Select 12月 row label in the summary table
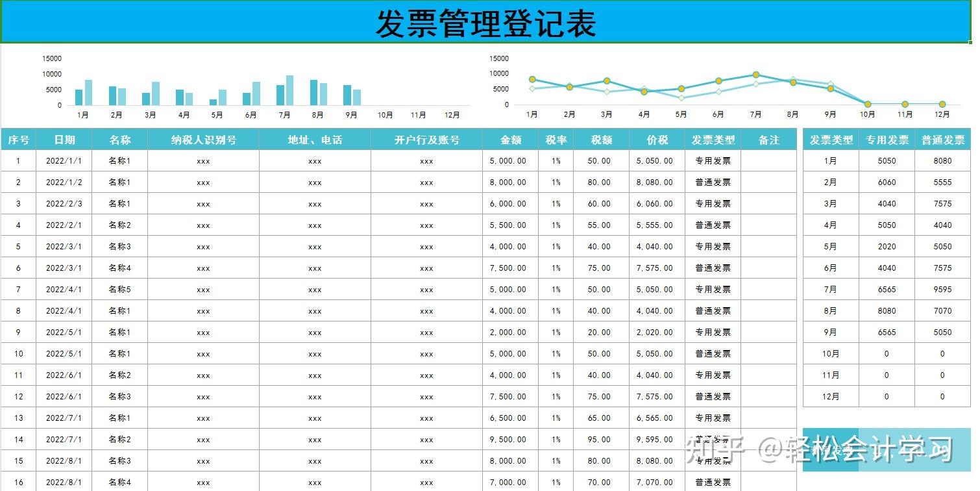Image resolution: width=980 pixels, height=491 pixels. 831,397
